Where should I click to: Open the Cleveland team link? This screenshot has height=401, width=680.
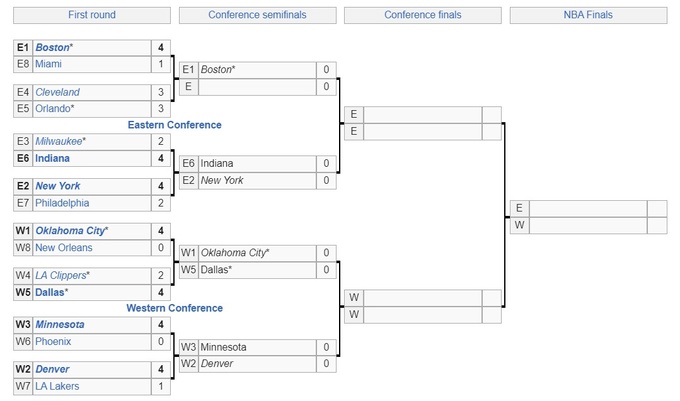tap(57, 92)
